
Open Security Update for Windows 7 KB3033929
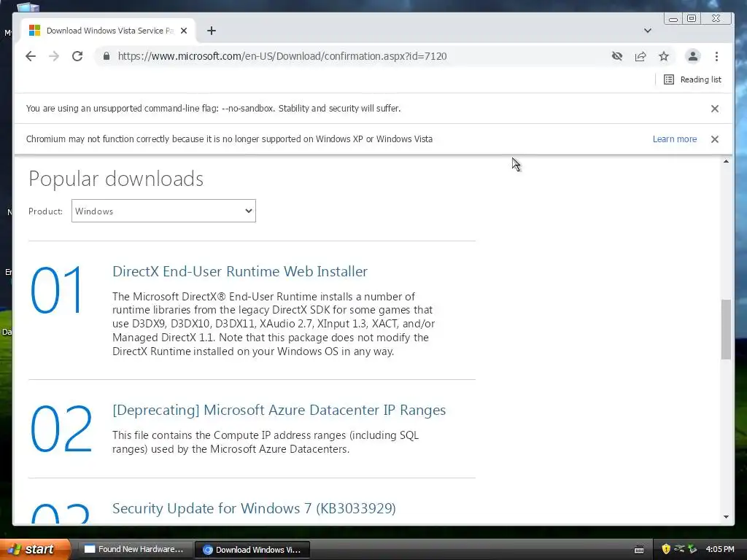pos(254,508)
